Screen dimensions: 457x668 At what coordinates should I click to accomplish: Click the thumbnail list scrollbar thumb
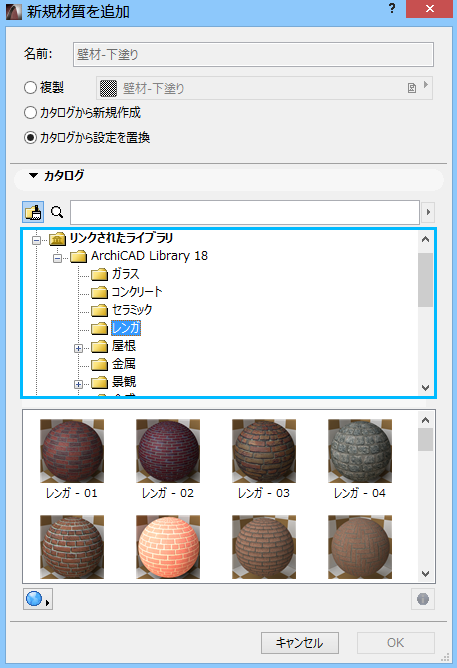click(x=425, y=440)
